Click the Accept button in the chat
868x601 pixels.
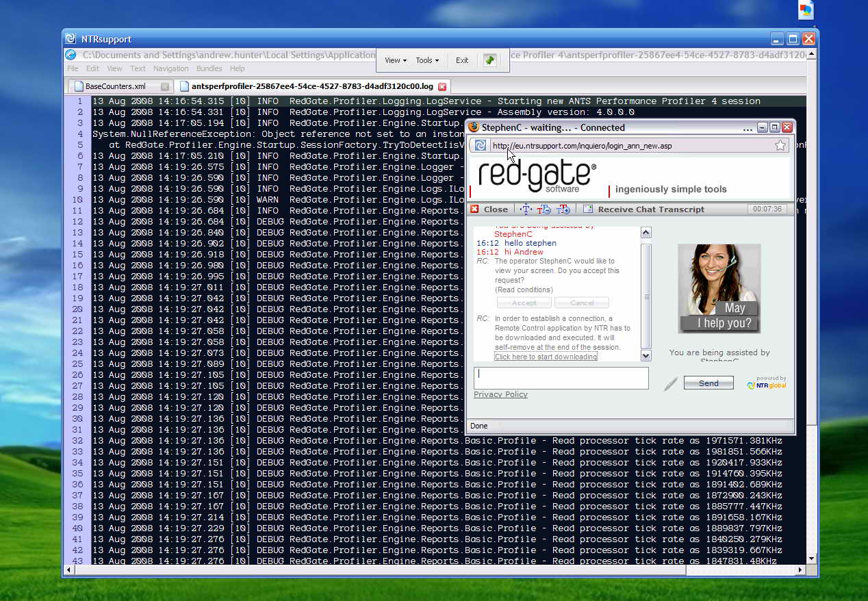coord(524,303)
